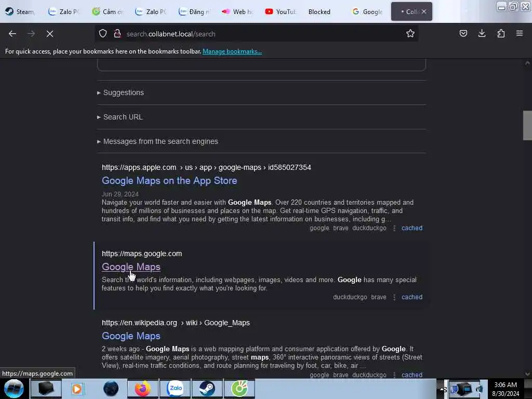Click the https://maps.google.com URL text

(x=142, y=254)
